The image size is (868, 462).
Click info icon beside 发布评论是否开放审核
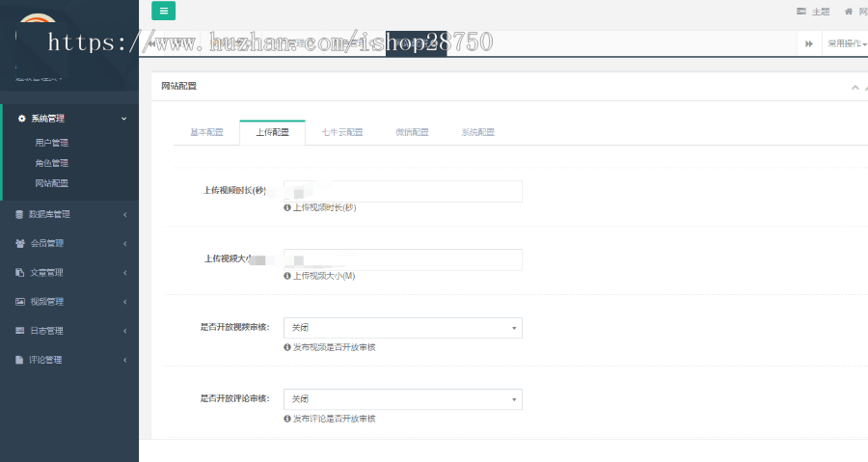(287, 419)
